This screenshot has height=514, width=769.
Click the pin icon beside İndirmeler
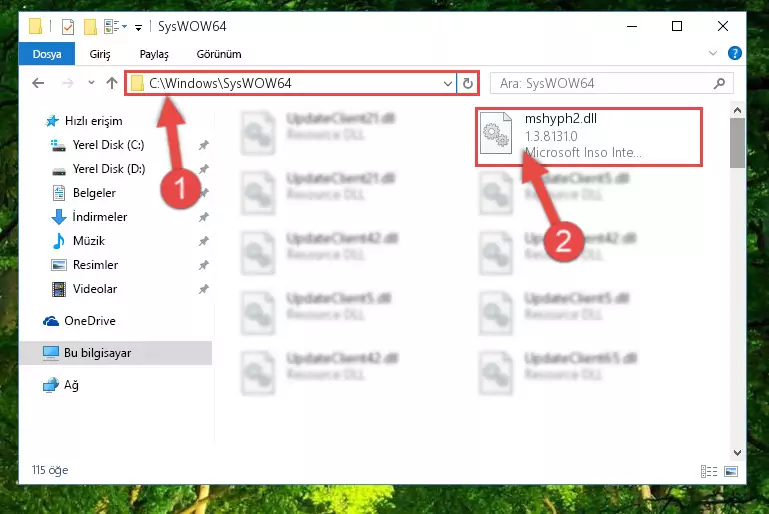coord(204,217)
